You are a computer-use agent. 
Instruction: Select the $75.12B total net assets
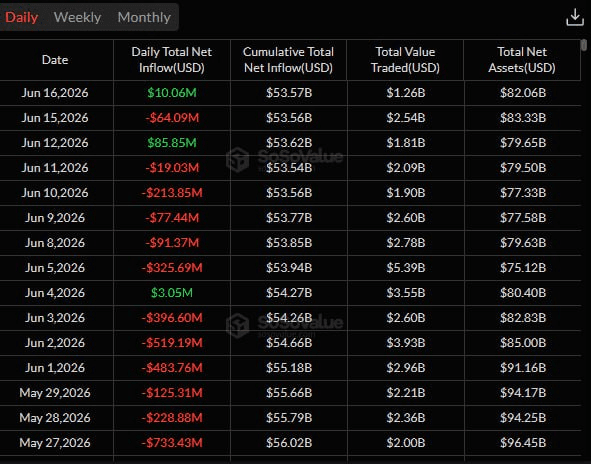click(523, 268)
